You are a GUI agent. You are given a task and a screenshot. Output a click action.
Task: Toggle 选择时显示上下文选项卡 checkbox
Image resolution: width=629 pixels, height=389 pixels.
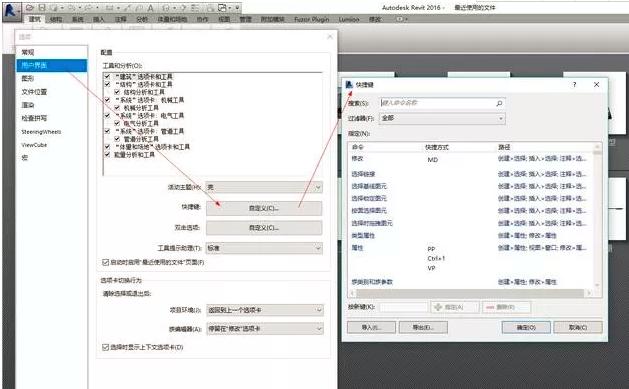coord(106,347)
